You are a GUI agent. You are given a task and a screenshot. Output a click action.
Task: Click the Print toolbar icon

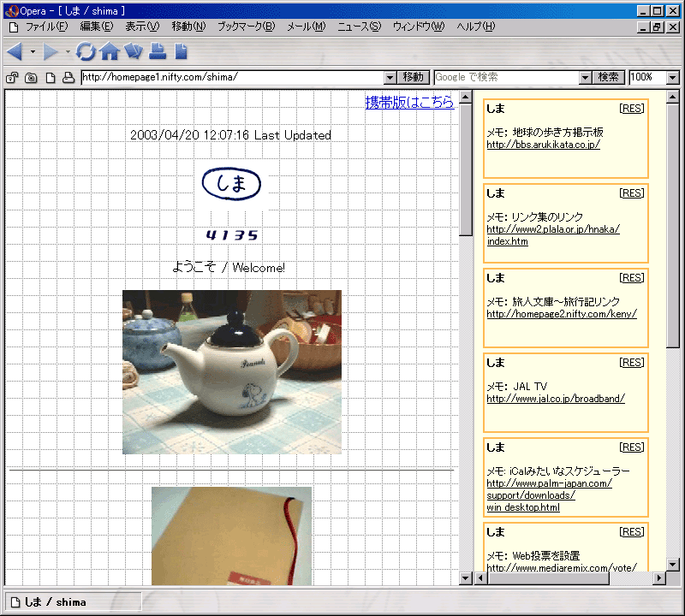tap(158, 51)
